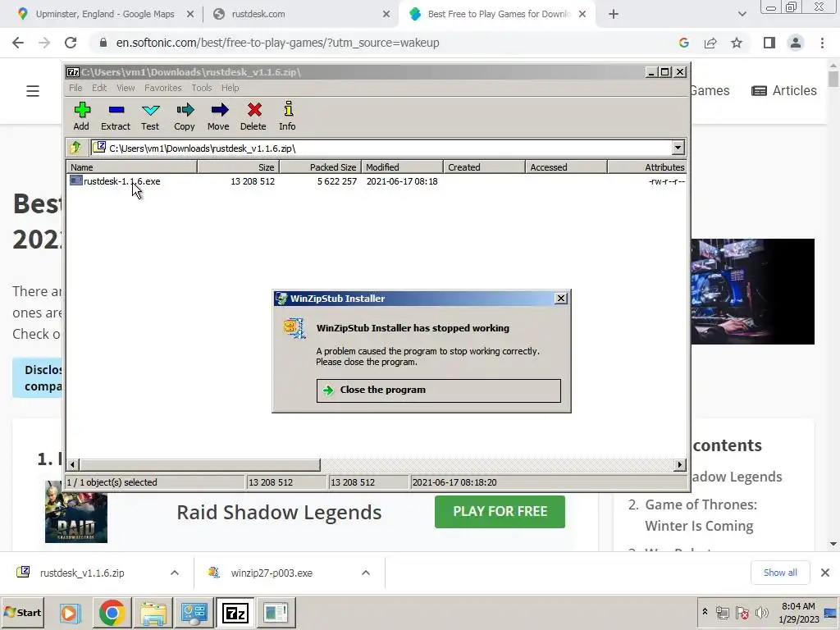Open the 7-Zip File menu
840x630 pixels.
pos(75,88)
